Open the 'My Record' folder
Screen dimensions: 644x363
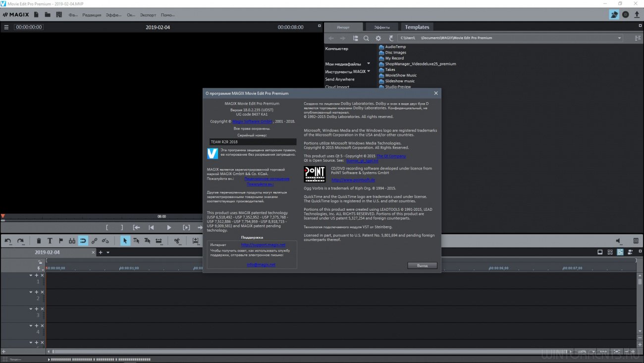(x=394, y=58)
